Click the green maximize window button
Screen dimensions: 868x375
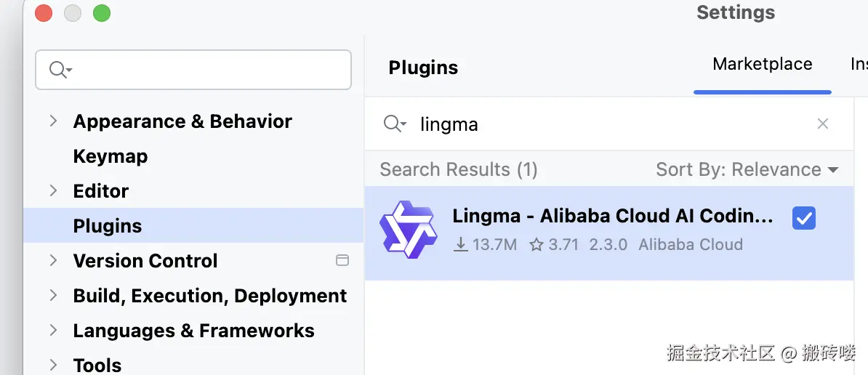pyautogui.click(x=102, y=13)
